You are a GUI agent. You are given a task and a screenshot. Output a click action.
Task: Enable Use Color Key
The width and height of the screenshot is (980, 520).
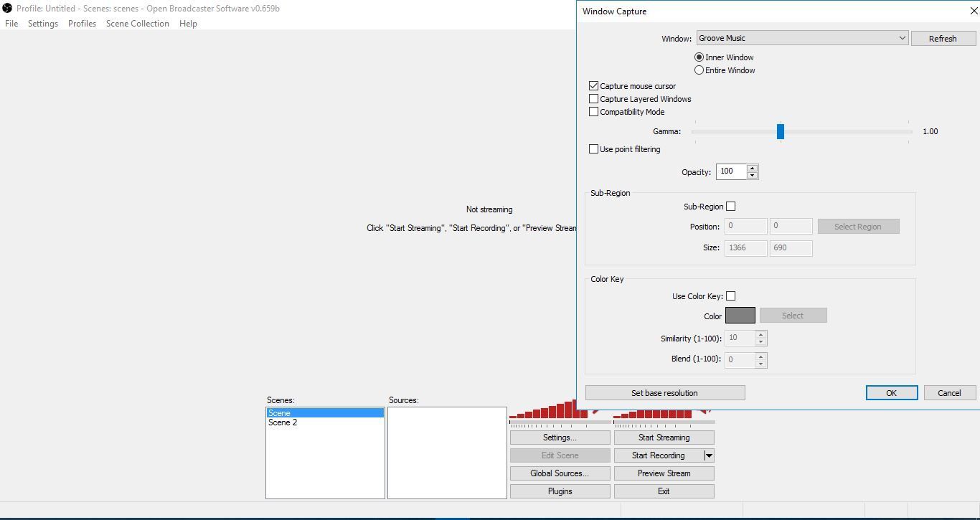coord(731,296)
